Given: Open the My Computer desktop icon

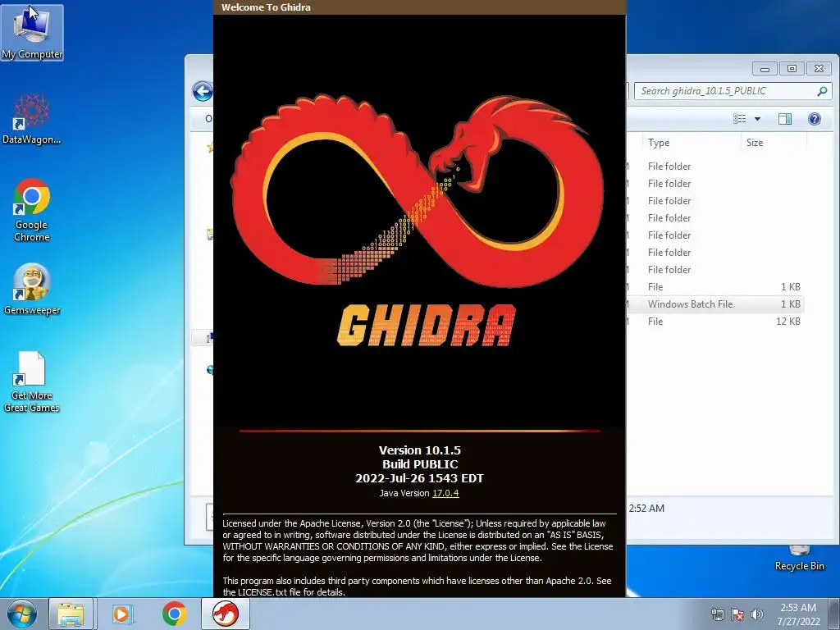Looking at the screenshot, I should click(x=32, y=32).
